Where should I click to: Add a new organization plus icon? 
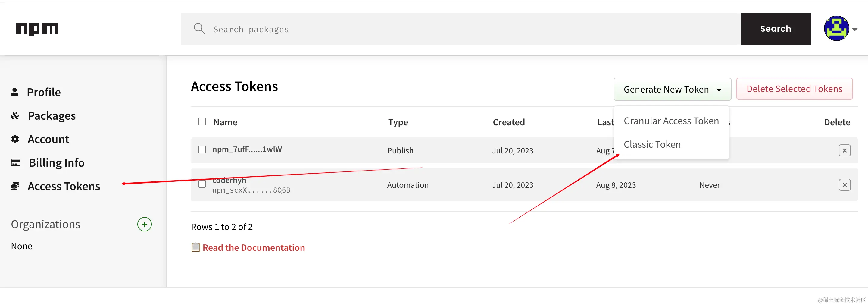pos(145,225)
